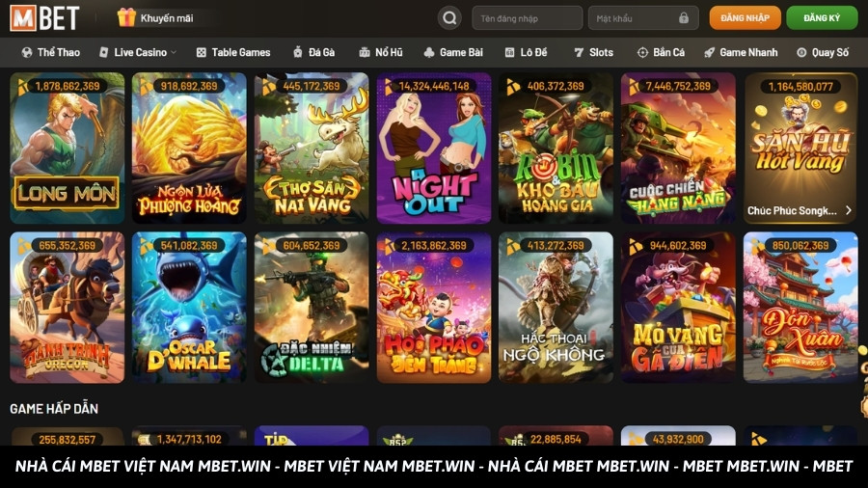
Task: Click arrow next to Chúc Phúc Songk
Action: pyautogui.click(x=848, y=210)
